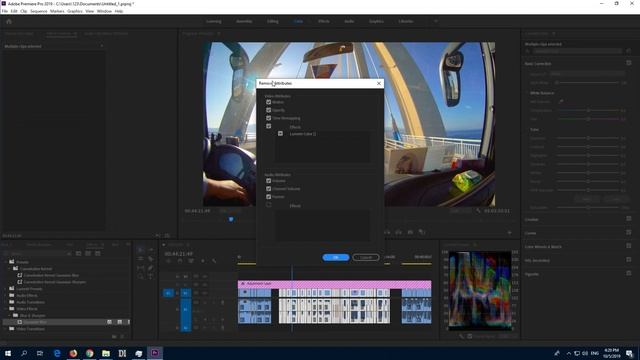Viewport: 640px width, 360px height.
Task: Select the Selection tool in tools panel
Action: pos(140,249)
